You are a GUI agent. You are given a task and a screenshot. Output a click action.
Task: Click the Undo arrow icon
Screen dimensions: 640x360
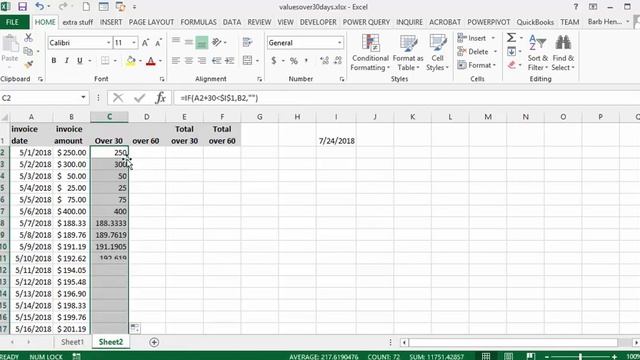coord(39,7)
